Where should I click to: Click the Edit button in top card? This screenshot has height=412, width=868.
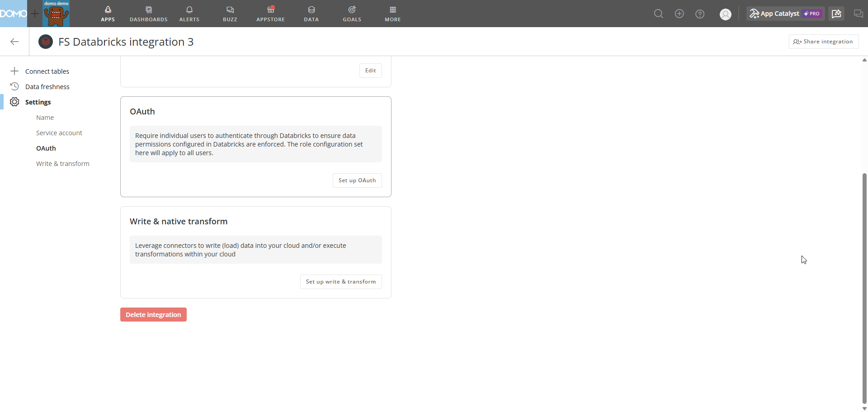click(x=371, y=71)
